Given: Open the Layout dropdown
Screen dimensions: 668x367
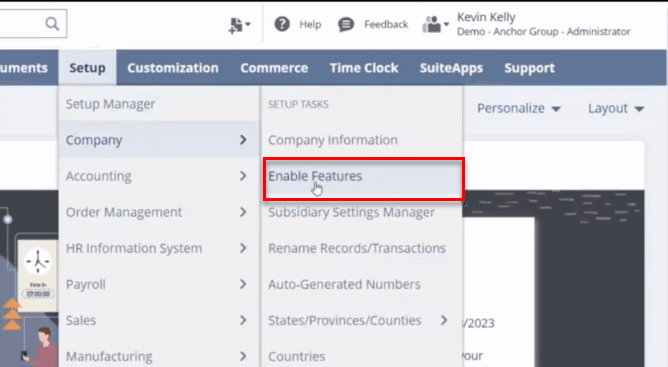Looking at the screenshot, I should [616, 108].
